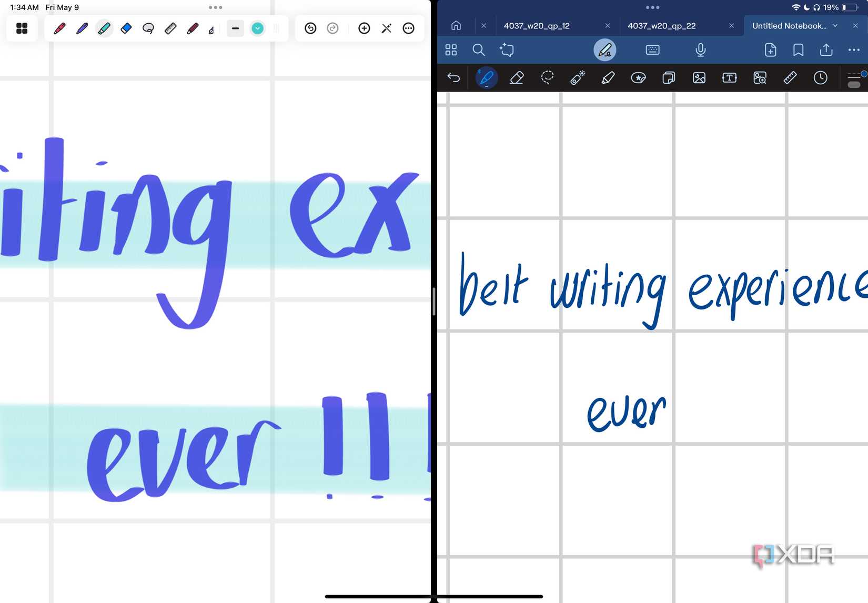Open search in the Goodnotes notebook
Screen dimensions: 868x603
pyautogui.click(x=479, y=50)
